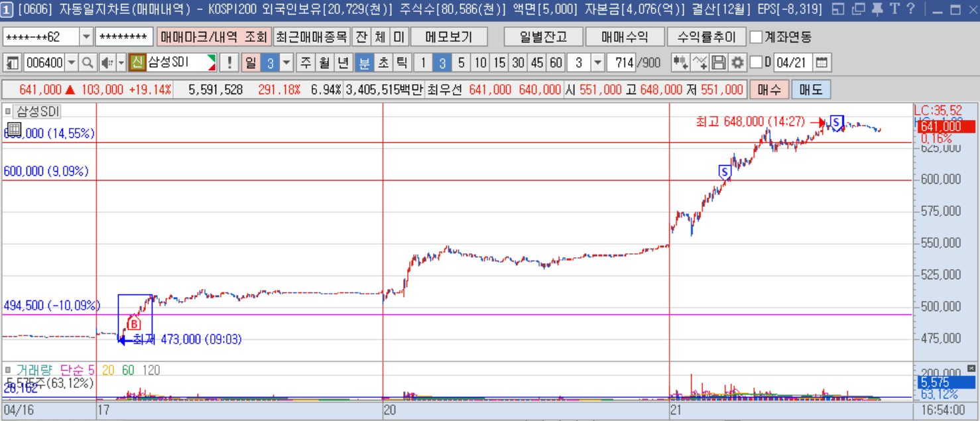Select the 60 minute interval
Viewport: 980px width, 421px height.
tap(556, 63)
